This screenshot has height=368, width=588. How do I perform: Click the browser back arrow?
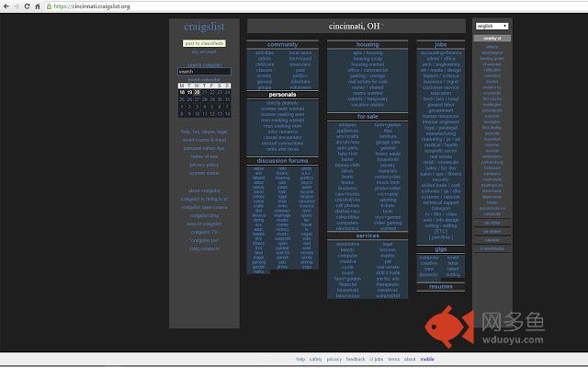tap(6, 6)
